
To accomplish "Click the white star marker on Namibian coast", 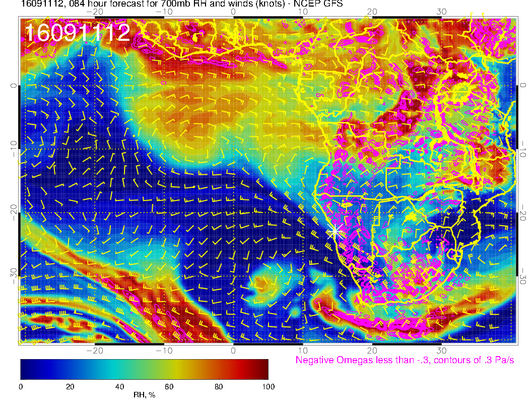I will [x=335, y=232].
